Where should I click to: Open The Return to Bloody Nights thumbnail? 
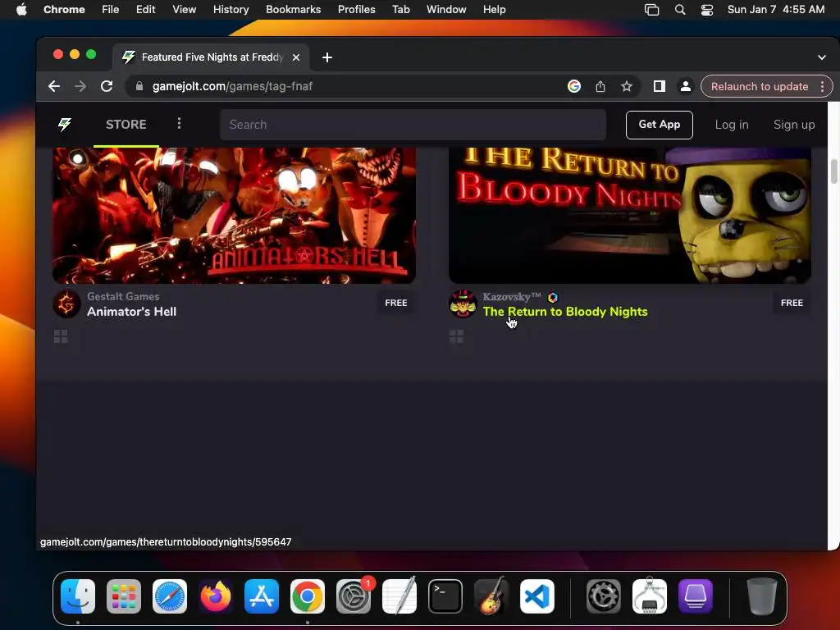pos(629,216)
